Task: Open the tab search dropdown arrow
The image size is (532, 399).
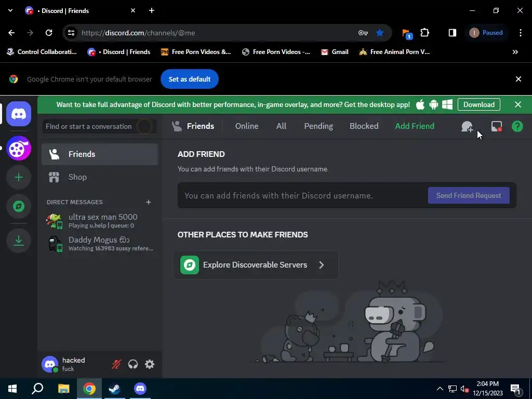Action: tap(10, 10)
